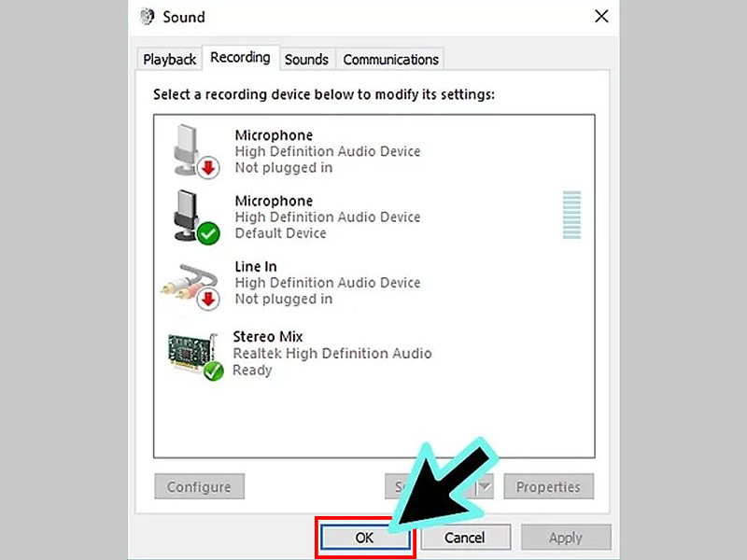Open the Communications tab
The width and height of the screenshot is (747, 560).
pos(390,59)
